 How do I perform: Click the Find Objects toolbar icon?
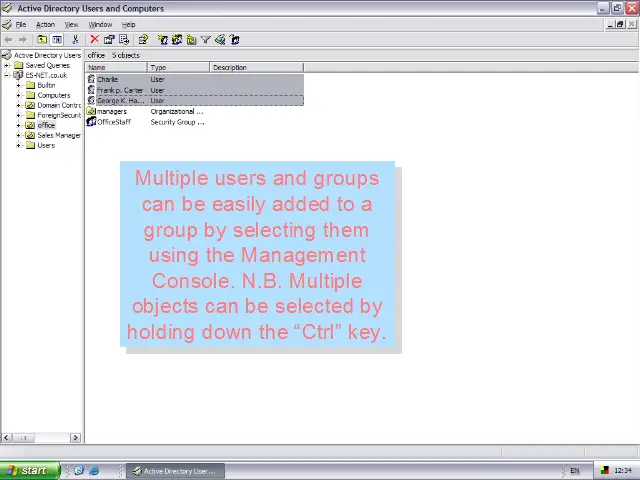(x=220, y=40)
